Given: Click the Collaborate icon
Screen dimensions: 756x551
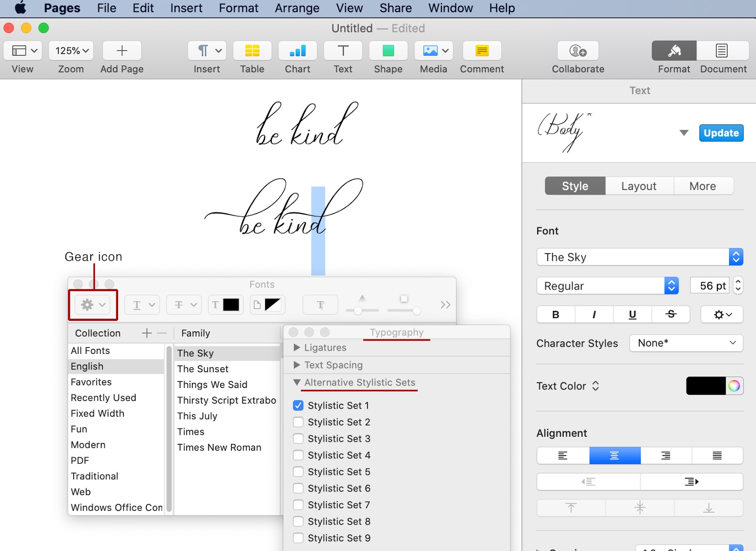Looking at the screenshot, I should [x=578, y=51].
